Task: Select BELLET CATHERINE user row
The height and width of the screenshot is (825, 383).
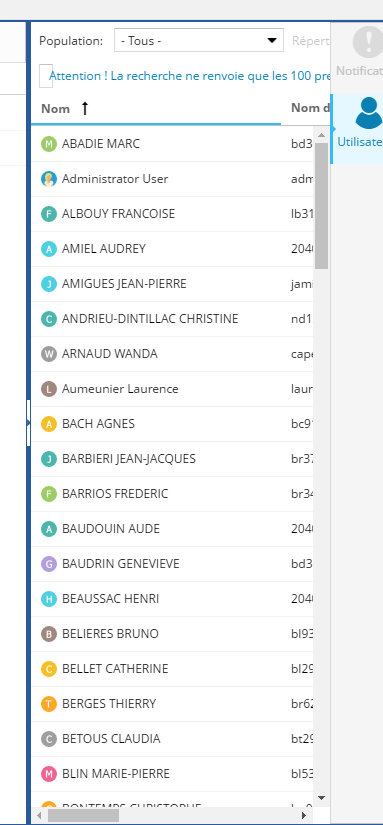Action: [x=172, y=669]
